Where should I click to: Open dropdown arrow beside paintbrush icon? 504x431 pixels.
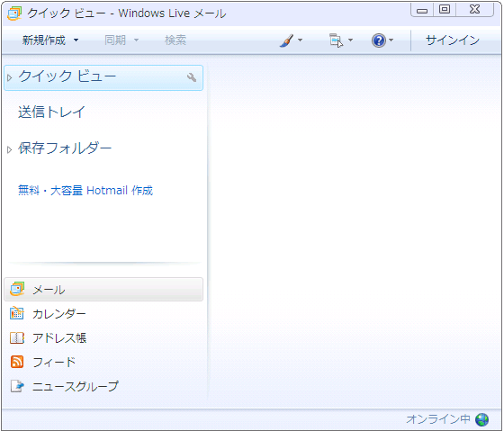(300, 40)
